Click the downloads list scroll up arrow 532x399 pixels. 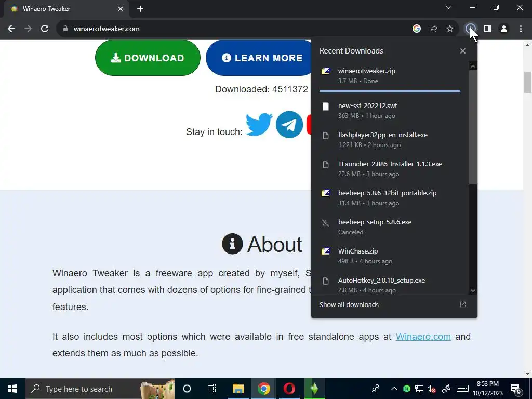[473, 66]
